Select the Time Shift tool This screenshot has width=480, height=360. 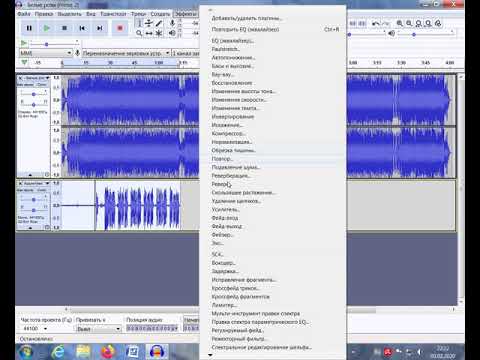click(x=149, y=33)
